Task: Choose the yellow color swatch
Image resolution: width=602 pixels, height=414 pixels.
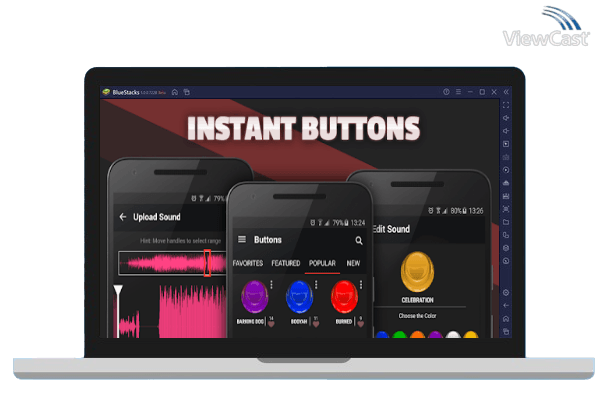Action: [x=471, y=335]
